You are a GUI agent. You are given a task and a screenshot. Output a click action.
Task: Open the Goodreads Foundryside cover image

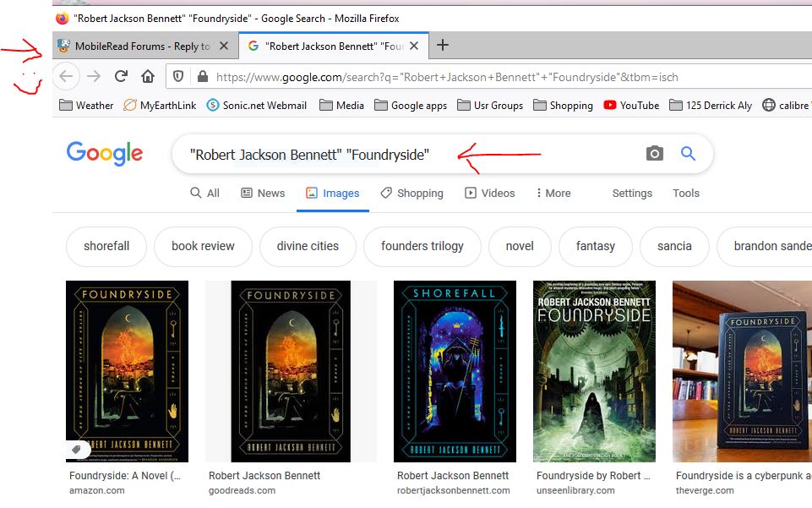291,371
